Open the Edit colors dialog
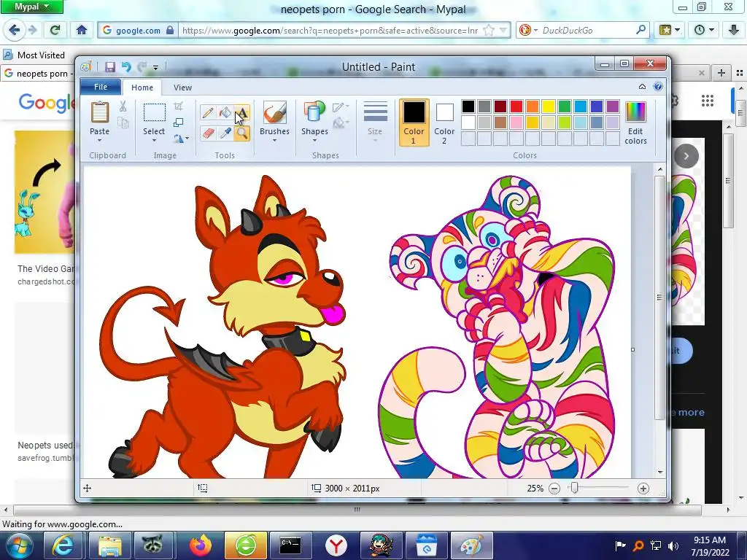 pos(635,122)
